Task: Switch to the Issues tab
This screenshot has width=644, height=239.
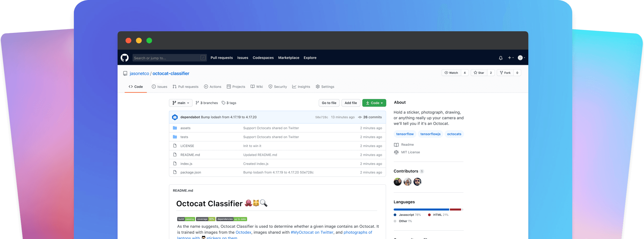Action: (159, 87)
